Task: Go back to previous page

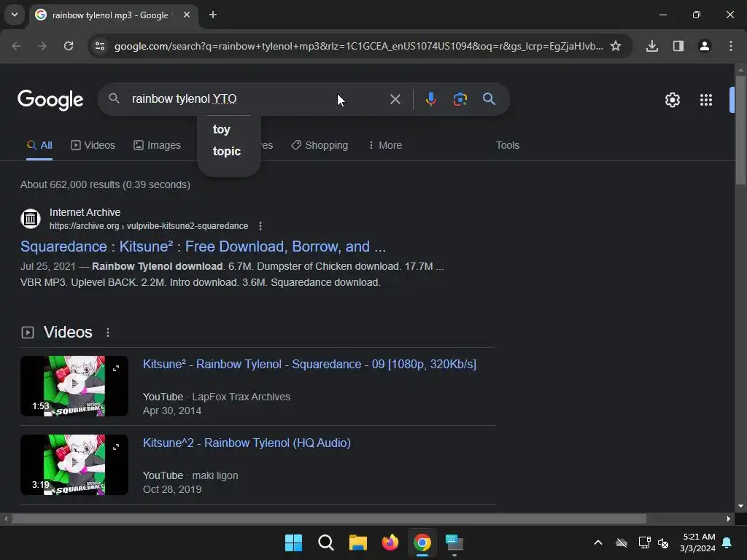Action: pyautogui.click(x=16, y=46)
